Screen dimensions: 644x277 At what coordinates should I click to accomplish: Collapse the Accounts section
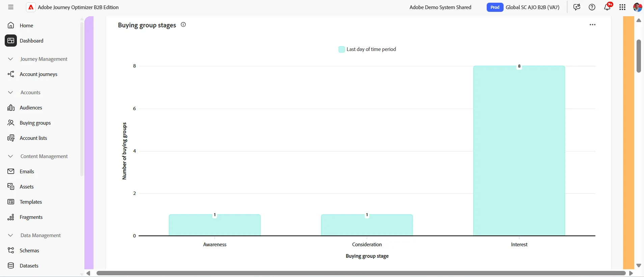[x=10, y=92]
